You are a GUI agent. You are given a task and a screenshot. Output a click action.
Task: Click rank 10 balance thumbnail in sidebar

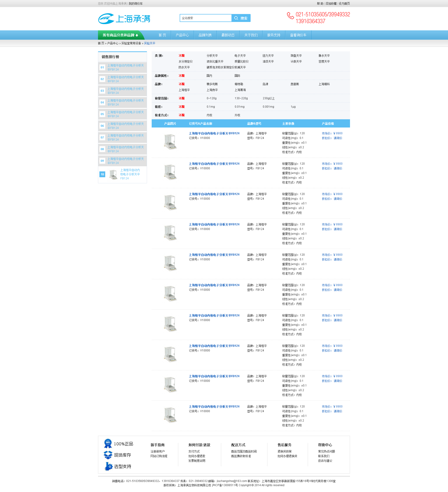[x=113, y=174]
